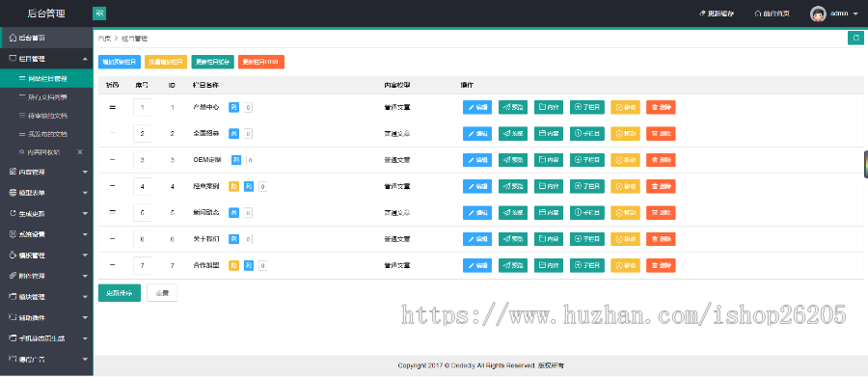Click the sort order input of row ID 1
Image resolution: width=868 pixels, height=377 pixels.
pyautogui.click(x=143, y=107)
